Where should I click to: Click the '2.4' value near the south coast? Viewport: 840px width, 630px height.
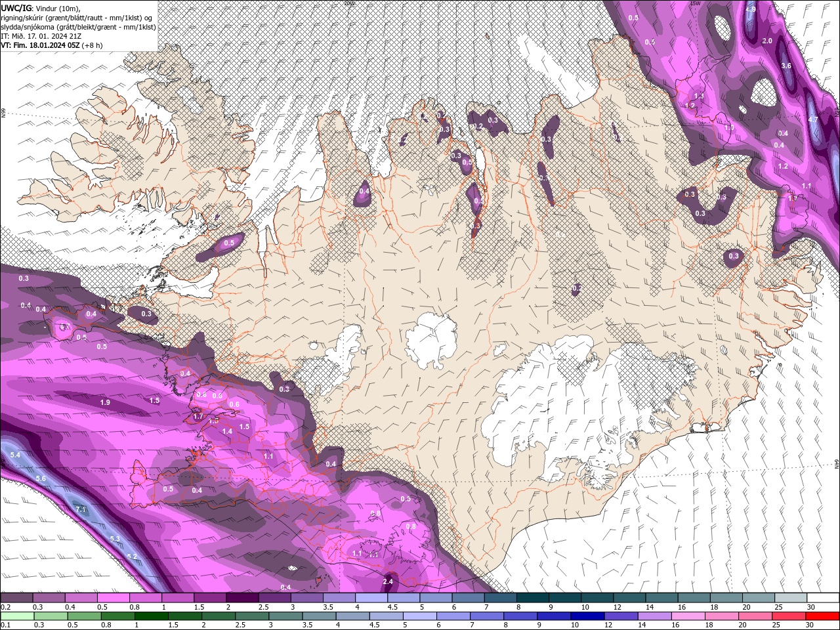tap(388, 581)
